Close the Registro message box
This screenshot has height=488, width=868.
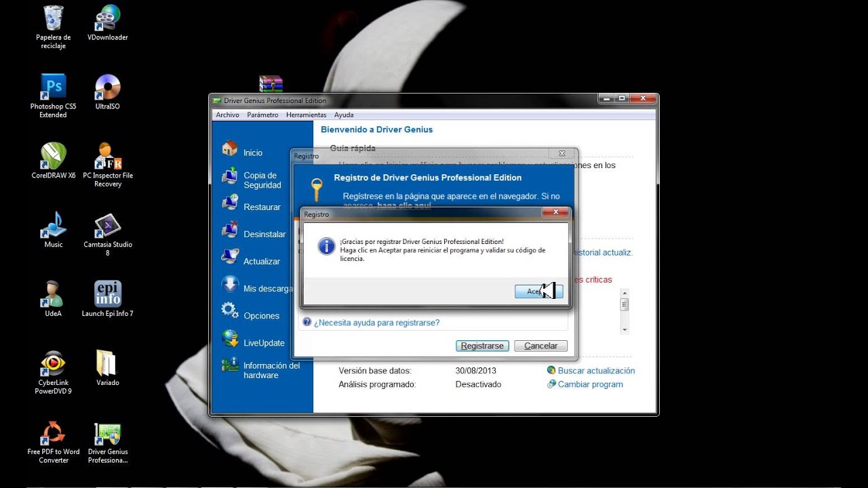pos(555,213)
